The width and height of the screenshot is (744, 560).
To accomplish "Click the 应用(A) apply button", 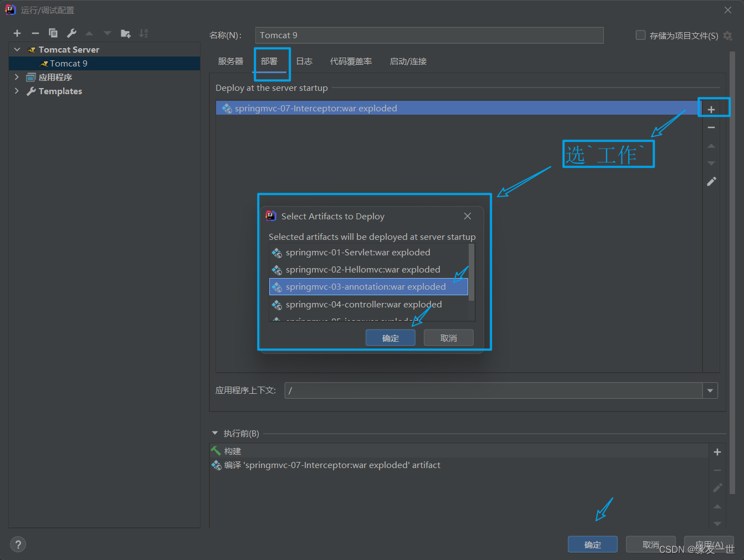I will [x=709, y=544].
